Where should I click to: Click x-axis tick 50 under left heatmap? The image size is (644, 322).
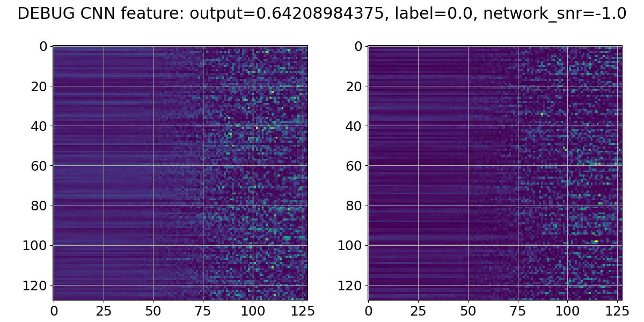pos(153,311)
